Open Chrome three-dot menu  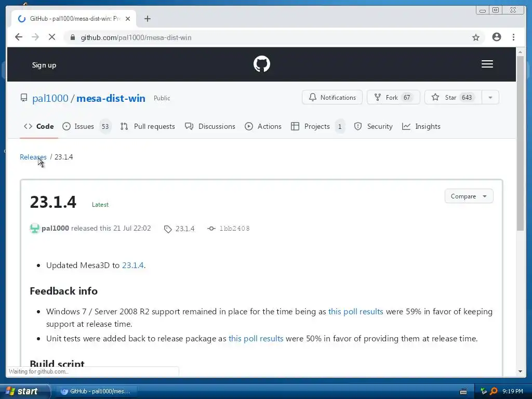(x=513, y=37)
